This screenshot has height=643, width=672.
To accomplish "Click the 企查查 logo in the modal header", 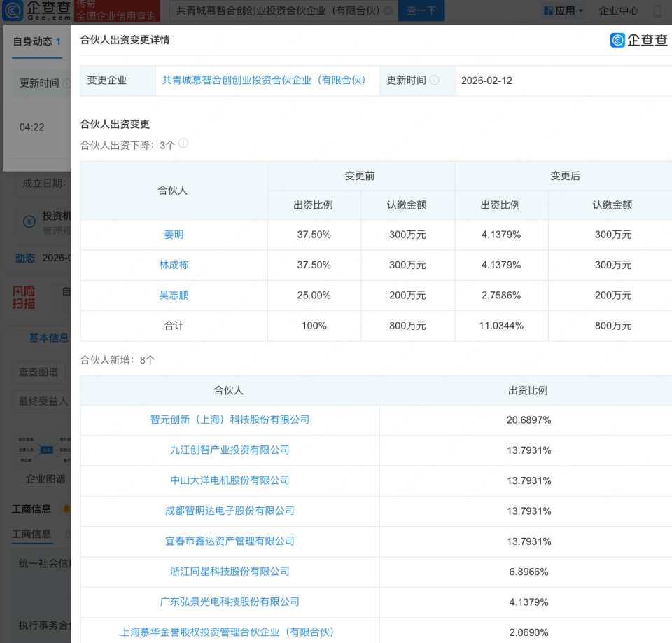I will 638,40.
